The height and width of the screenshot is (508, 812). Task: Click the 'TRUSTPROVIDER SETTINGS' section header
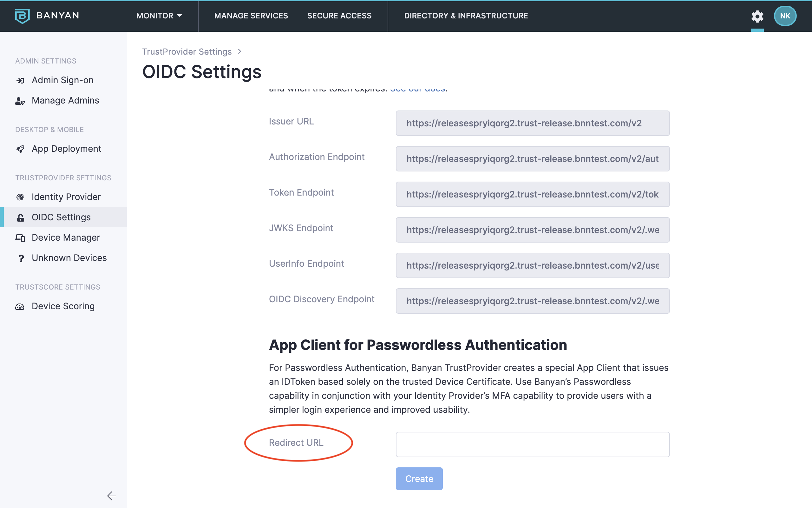pos(63,178)
